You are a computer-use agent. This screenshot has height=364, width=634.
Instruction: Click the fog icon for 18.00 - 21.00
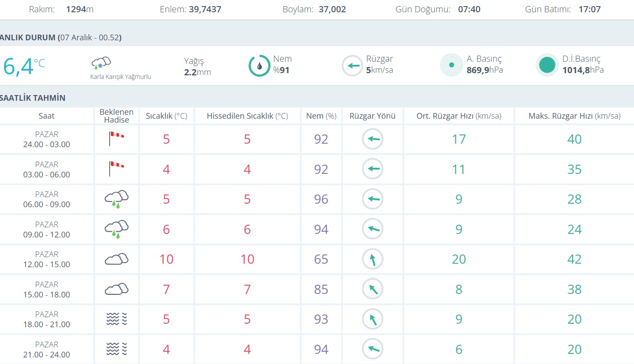(x=116, y=319)
